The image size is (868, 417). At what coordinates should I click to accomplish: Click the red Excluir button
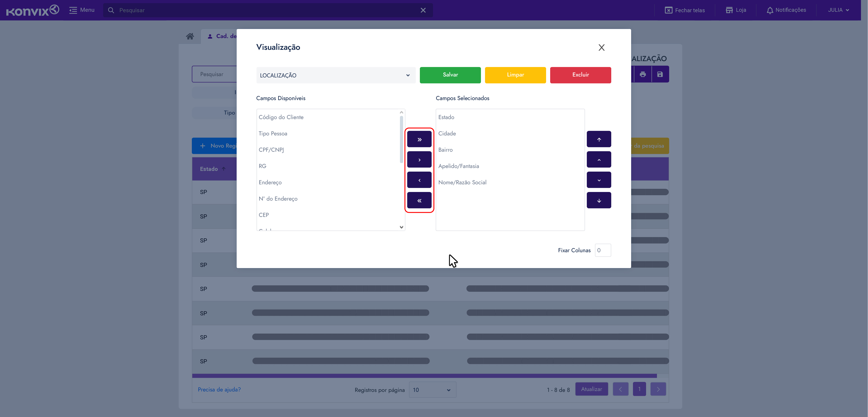(580, 75)
